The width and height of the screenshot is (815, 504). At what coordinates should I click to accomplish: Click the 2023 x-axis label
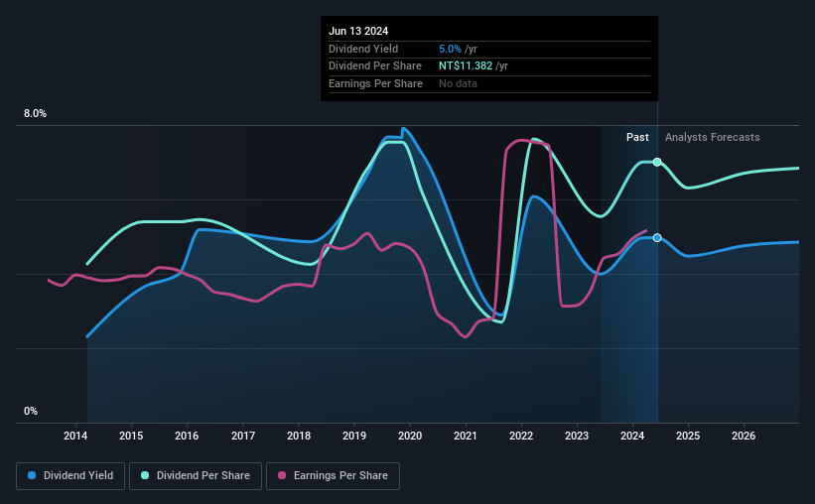click(577, 436)
